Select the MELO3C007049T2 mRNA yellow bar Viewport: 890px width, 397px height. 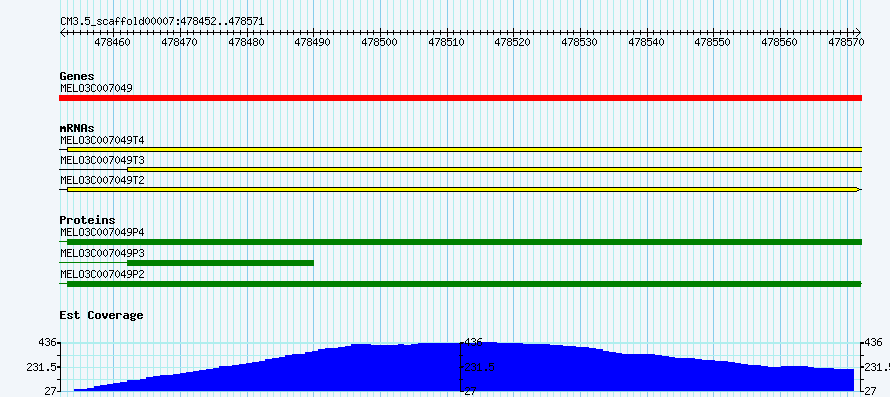pyautogui.click(x=462, y=189)
